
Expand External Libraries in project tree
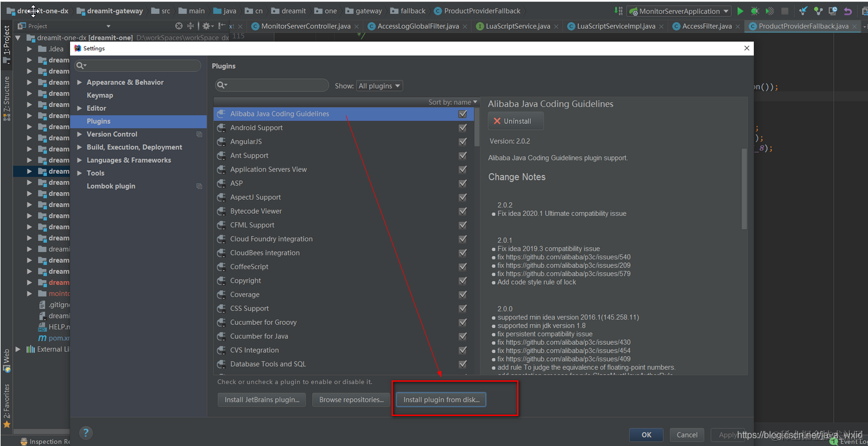click(x=19, y=349)
